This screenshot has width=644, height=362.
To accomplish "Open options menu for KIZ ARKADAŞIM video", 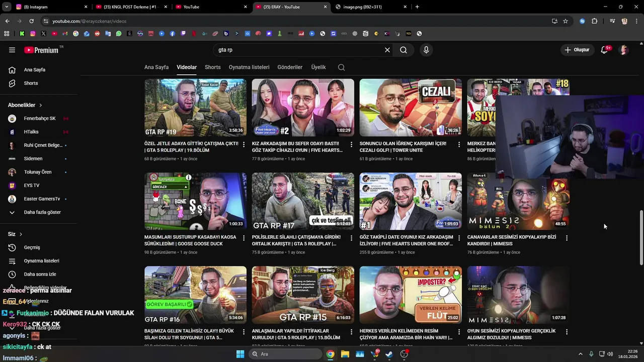I will (x=352, y=144).
